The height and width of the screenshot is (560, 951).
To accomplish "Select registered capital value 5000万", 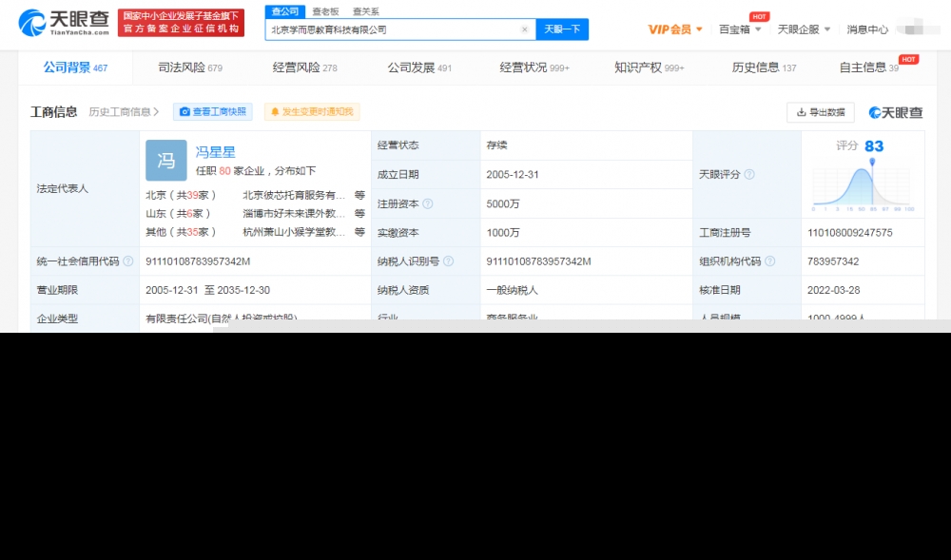I will coord(503,203).
